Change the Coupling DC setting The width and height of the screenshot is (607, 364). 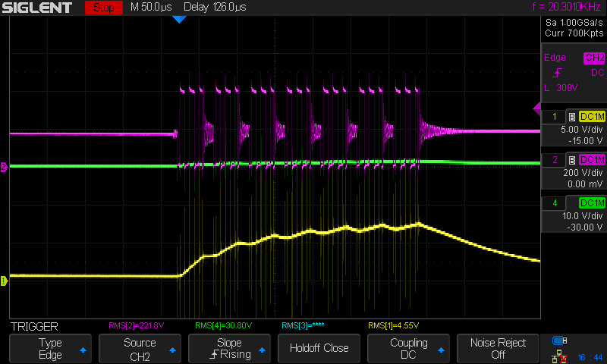408,349
